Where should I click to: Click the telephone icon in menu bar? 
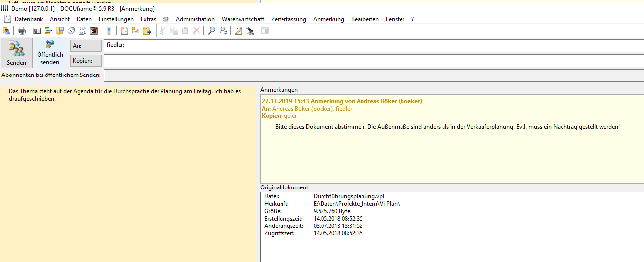(x=166, y=19)
